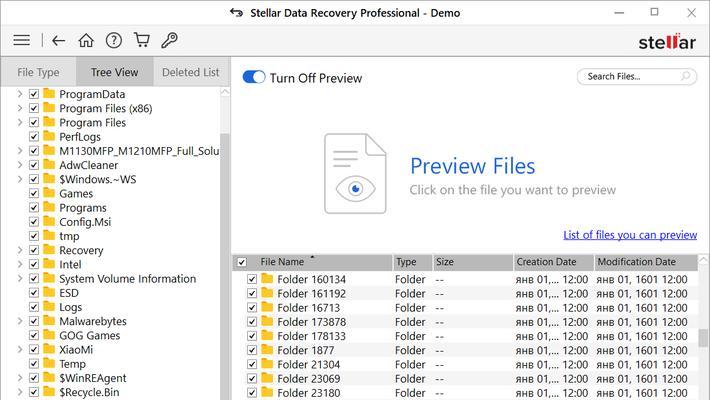
Task: Toggle the select-all checkbox in File Name header
Action: click(242, 262)
